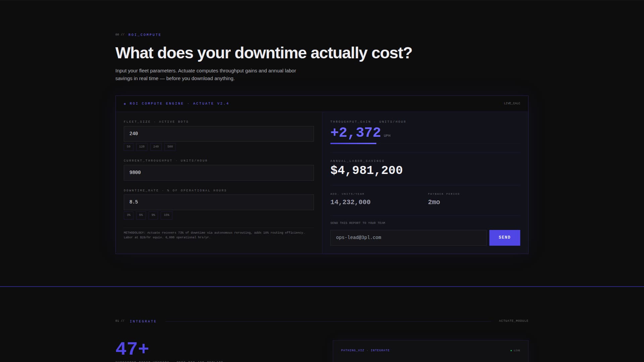Choose the 6% downtime preset
Viewport: 644px width, 362px height.
click(141, 215)
